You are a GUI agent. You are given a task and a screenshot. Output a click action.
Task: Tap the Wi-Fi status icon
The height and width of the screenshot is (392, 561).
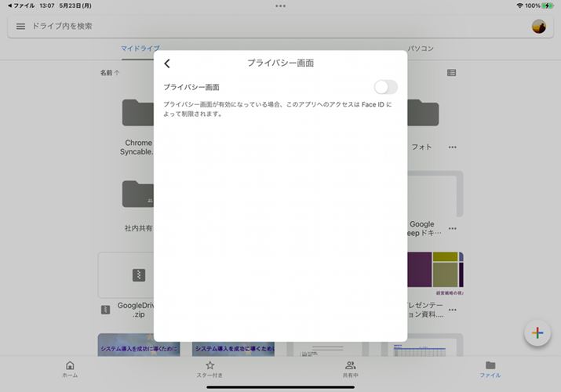[x=519, y=5]
